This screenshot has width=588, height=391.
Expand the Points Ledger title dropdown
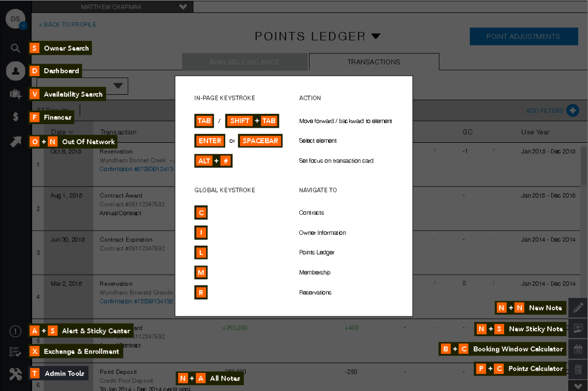[376, 36]
